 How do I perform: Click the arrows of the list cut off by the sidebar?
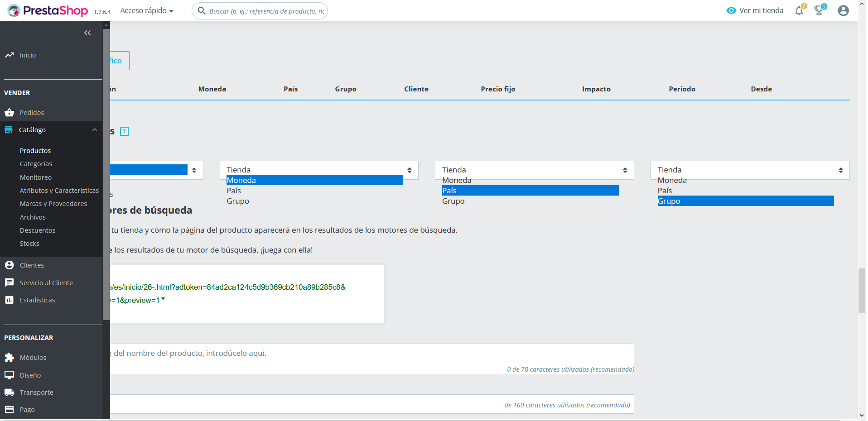point(194,170)
